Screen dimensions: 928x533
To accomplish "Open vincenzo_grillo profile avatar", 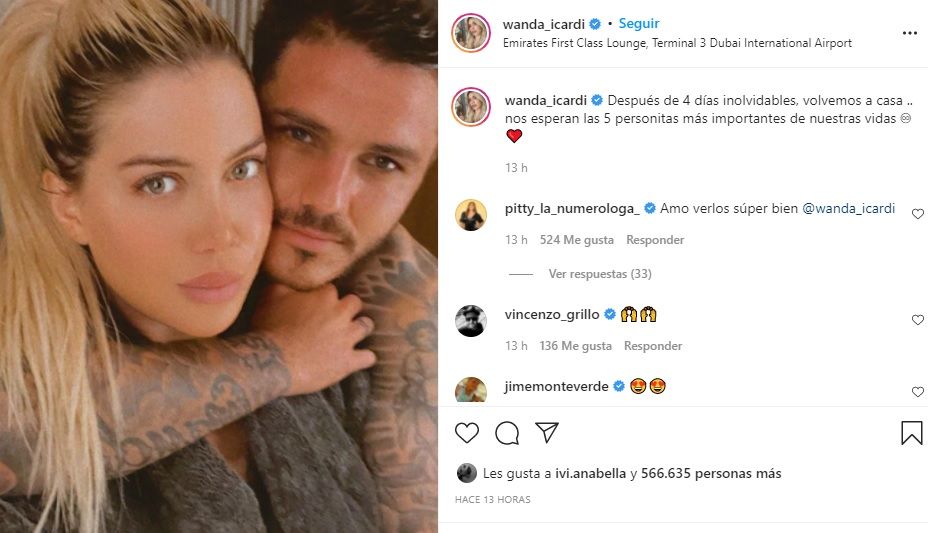I will tap(471, 321).
